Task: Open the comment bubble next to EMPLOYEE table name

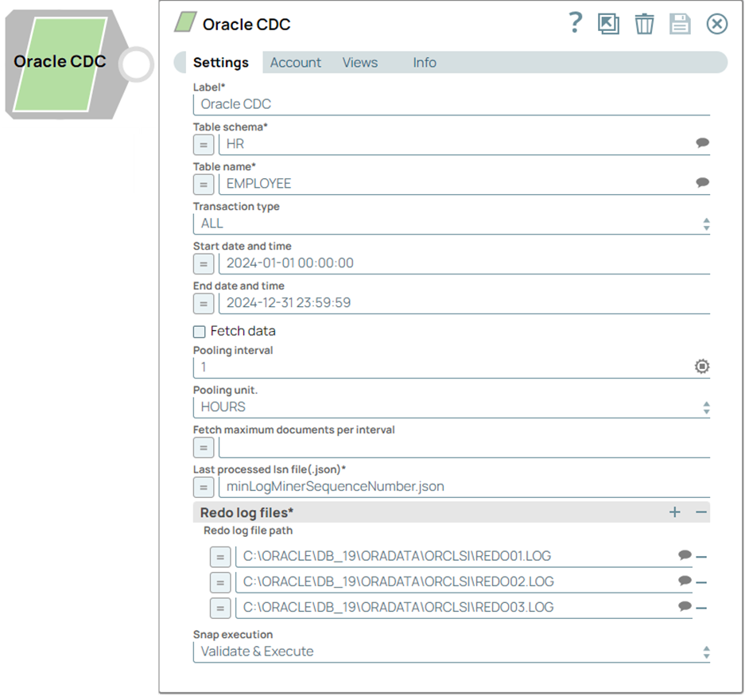Action: (x=701, y=182)
